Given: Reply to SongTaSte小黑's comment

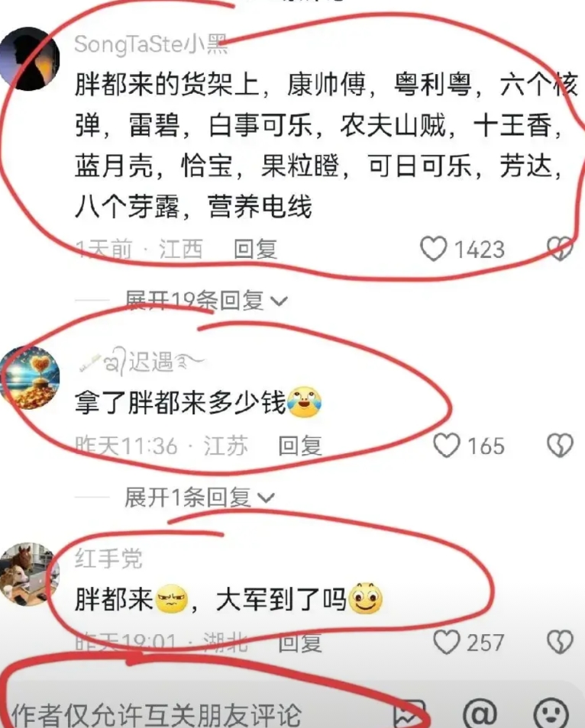Looking at the screenshot, I should coord(256,250).
